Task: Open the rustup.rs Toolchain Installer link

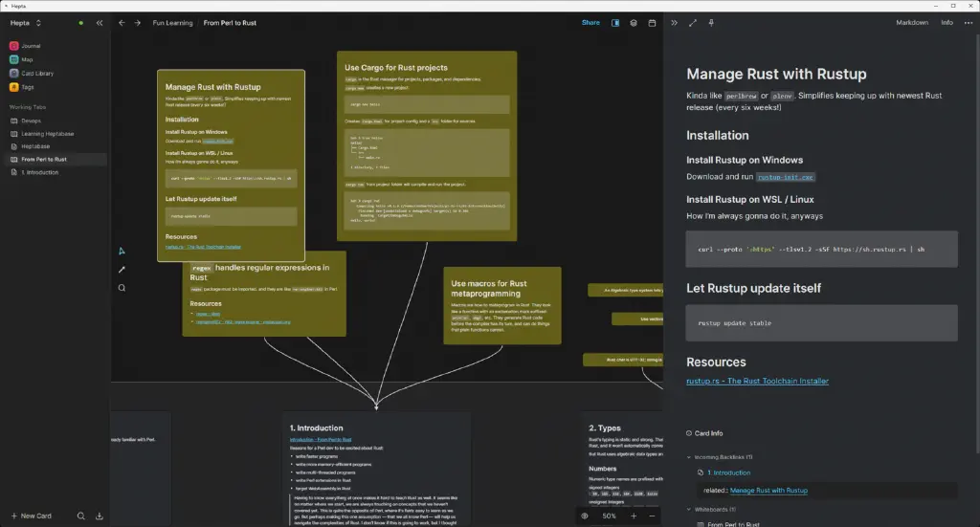Action: (x=758, y=381)
